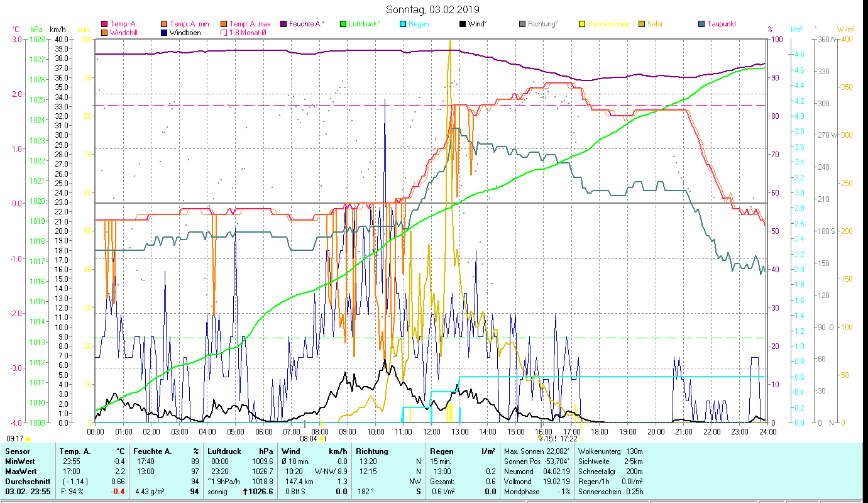Viewport: 868px width, 503px height.
Task: Click the Windchill legend label
Action: 123,32
